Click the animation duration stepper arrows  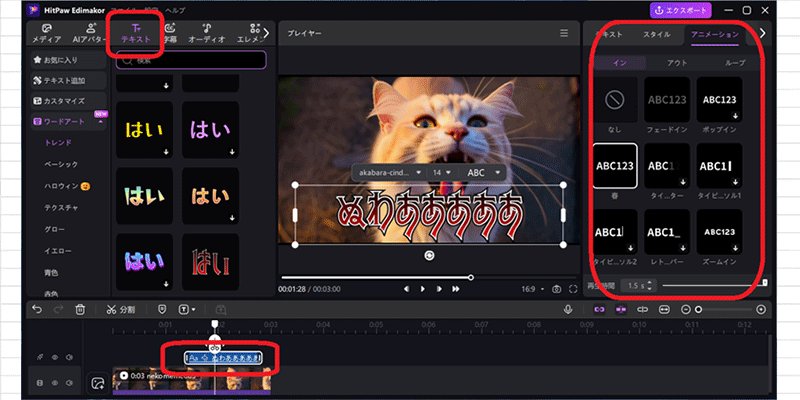click(x=649, y=286)
